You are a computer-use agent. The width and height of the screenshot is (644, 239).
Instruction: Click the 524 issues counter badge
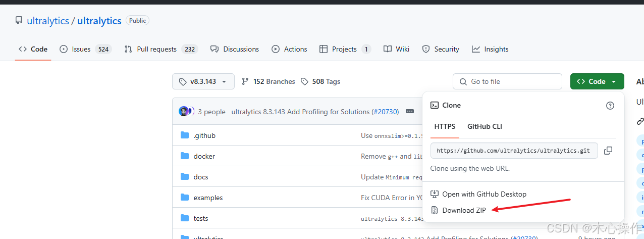pos(103,49)
